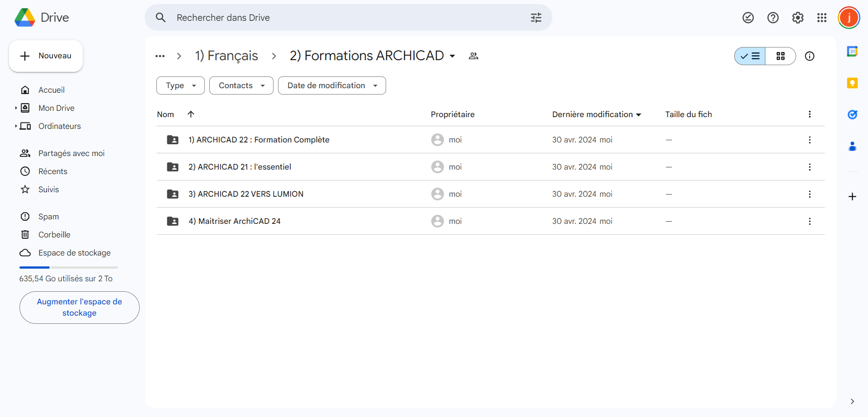Click the plus icon to get add-ons

(852, 196)
